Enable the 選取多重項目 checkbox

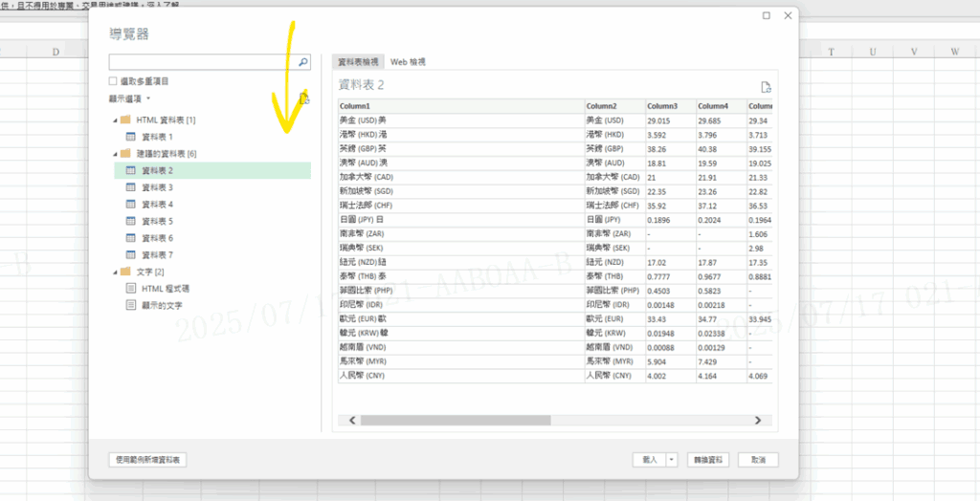[x=114, y=81]
